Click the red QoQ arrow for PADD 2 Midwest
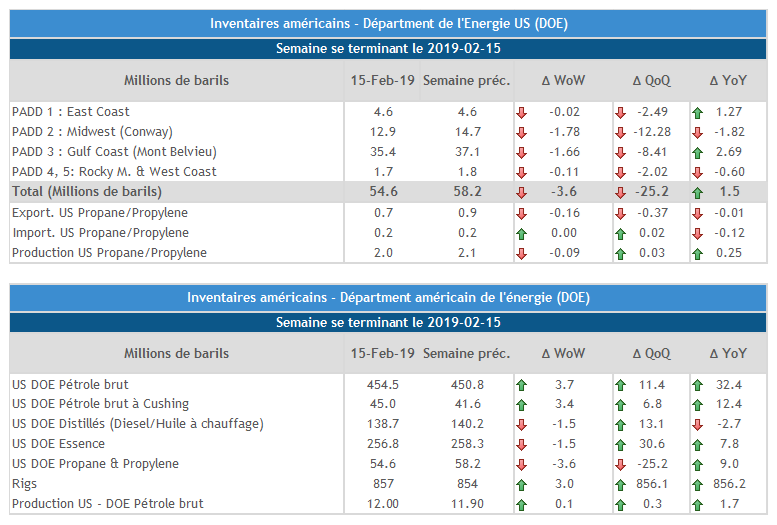 tap(620, 132)
